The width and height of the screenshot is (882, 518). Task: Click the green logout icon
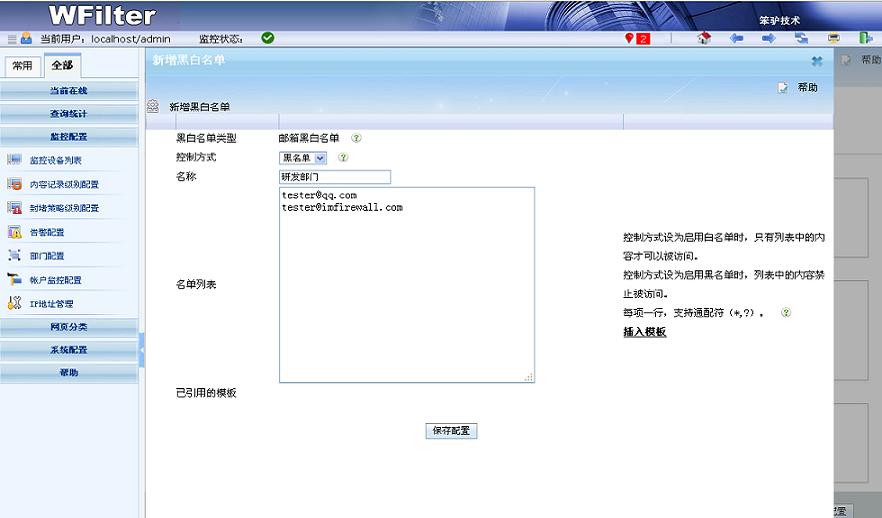[x=865, y=39]
